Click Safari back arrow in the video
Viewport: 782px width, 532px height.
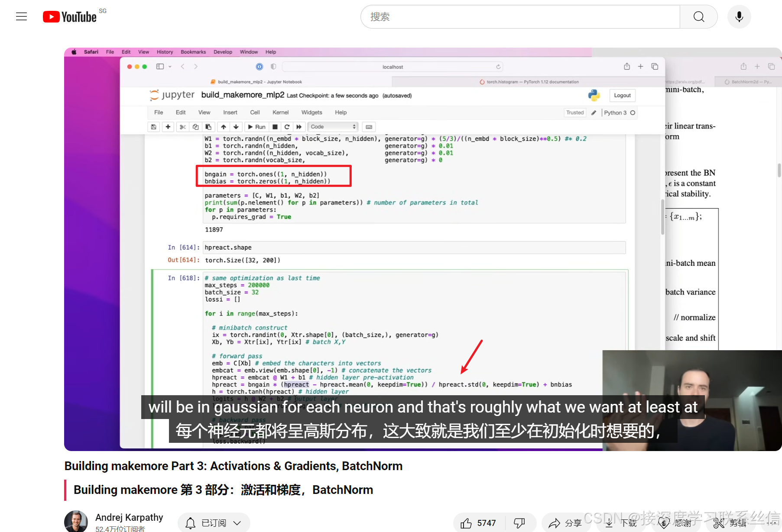click(x=183, y=67)
